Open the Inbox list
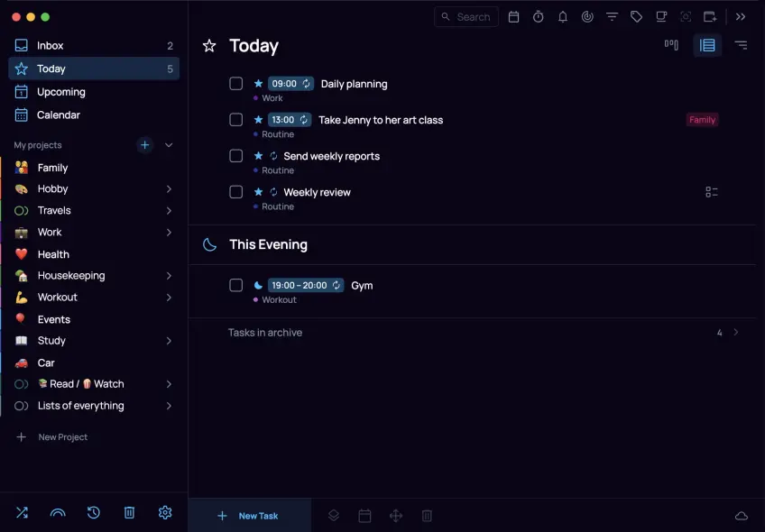The image size is (765, 532). click(x=51, y=46)
